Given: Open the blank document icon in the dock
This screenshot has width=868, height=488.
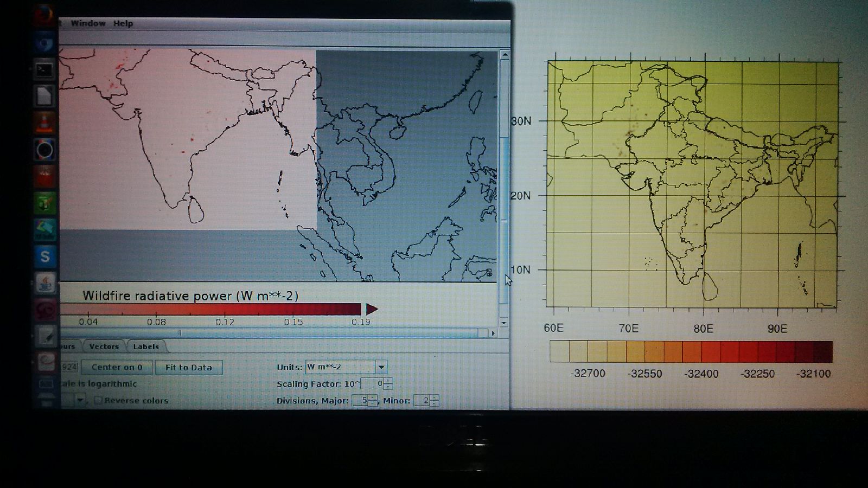Looking at the screenshot, I should click(44, 97).
